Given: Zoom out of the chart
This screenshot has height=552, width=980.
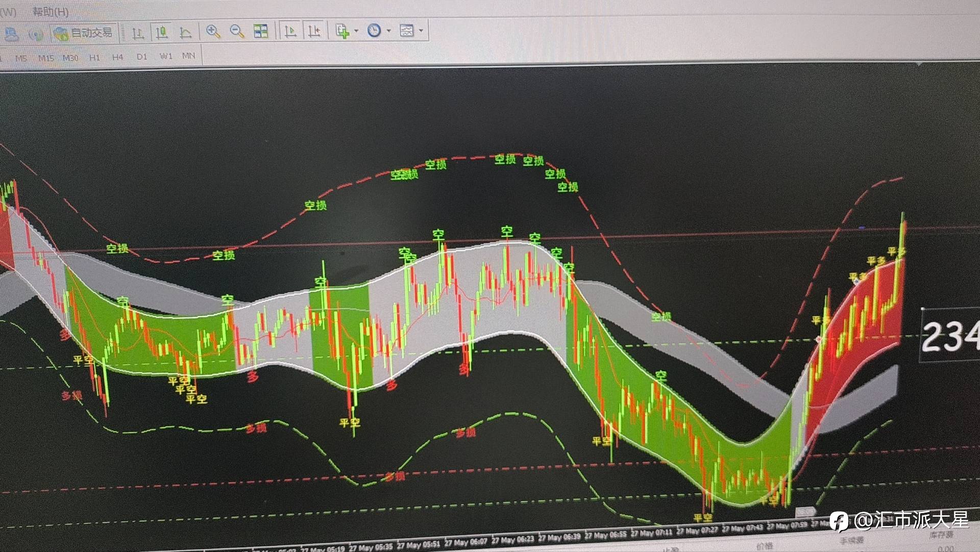Looking at the screenshot, I should 237,32.
